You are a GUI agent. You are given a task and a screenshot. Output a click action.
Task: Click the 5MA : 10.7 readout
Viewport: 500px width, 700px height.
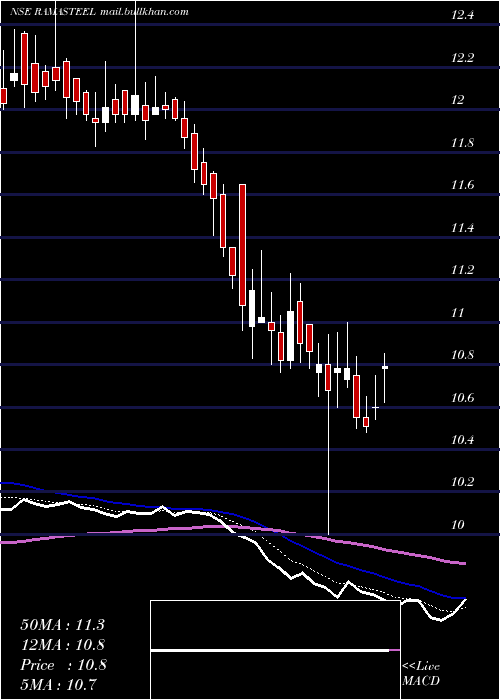tap(59, 684)
